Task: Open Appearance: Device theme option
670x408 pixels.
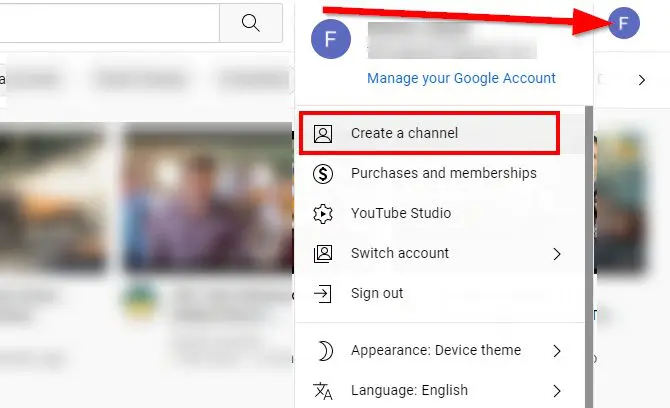Action: pos(439,351)
